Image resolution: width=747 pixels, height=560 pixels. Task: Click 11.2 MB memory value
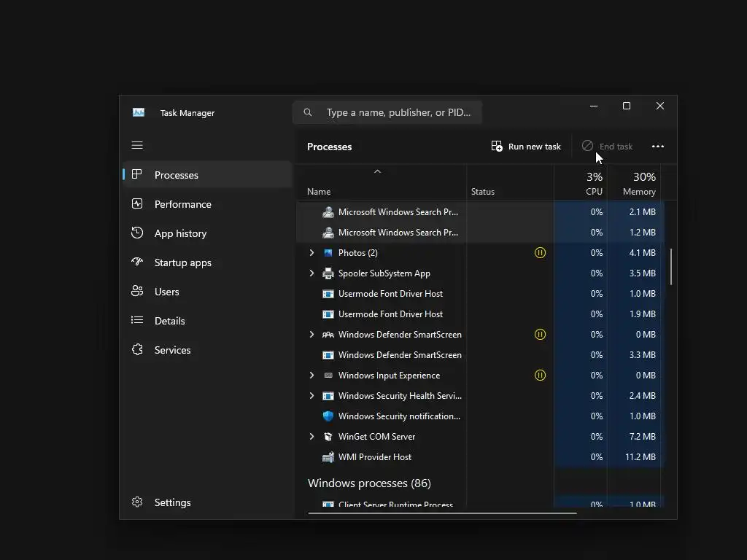pos(640,457)
